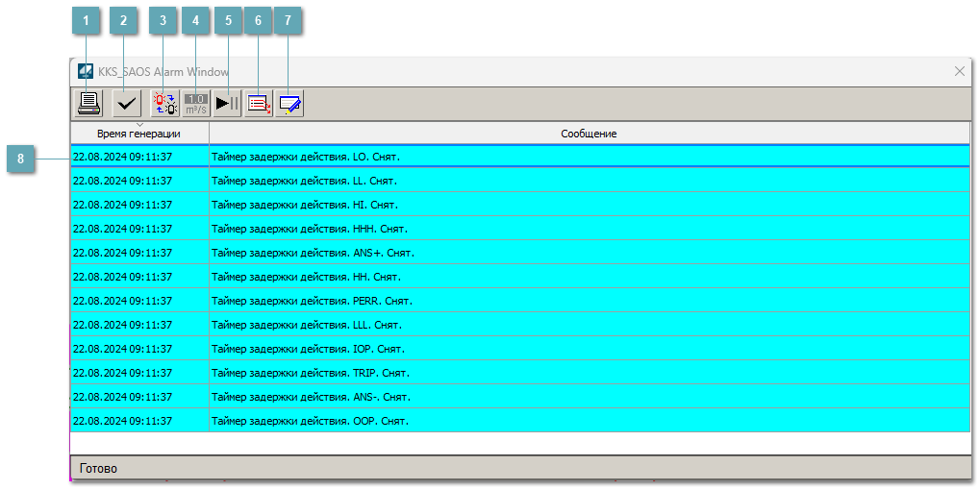Click the KKS_SAOS app logo icon

click(x=86, y=71)
